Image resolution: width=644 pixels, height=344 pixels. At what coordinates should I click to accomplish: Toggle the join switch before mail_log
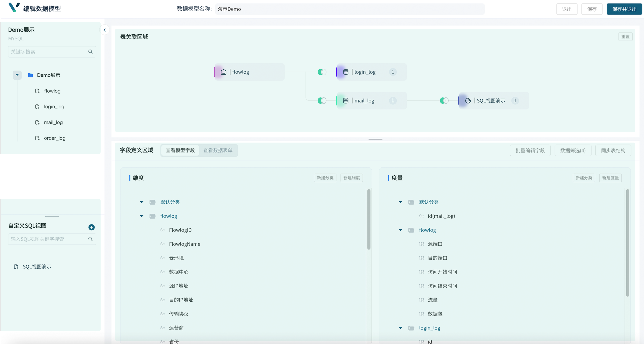[322, 100]
